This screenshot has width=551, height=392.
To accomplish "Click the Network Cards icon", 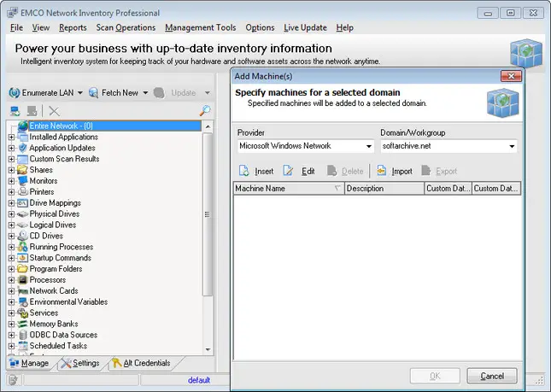I will pos(22,291).
